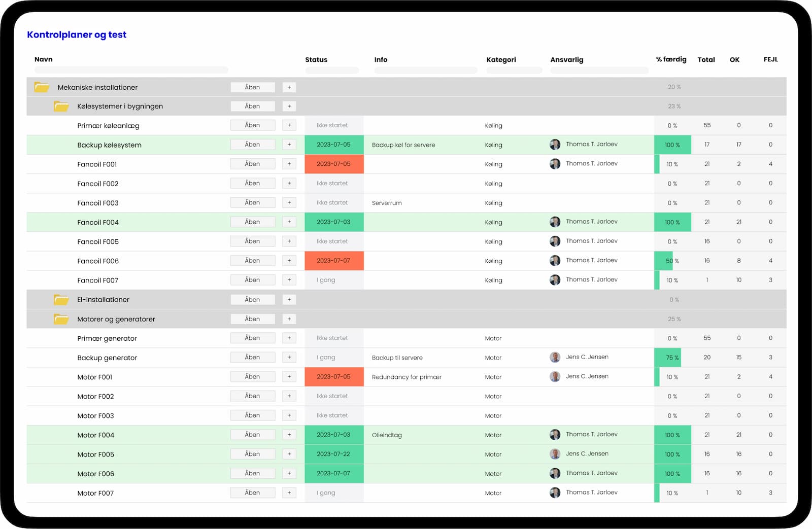Sort by the OK column header

point(734,59)
